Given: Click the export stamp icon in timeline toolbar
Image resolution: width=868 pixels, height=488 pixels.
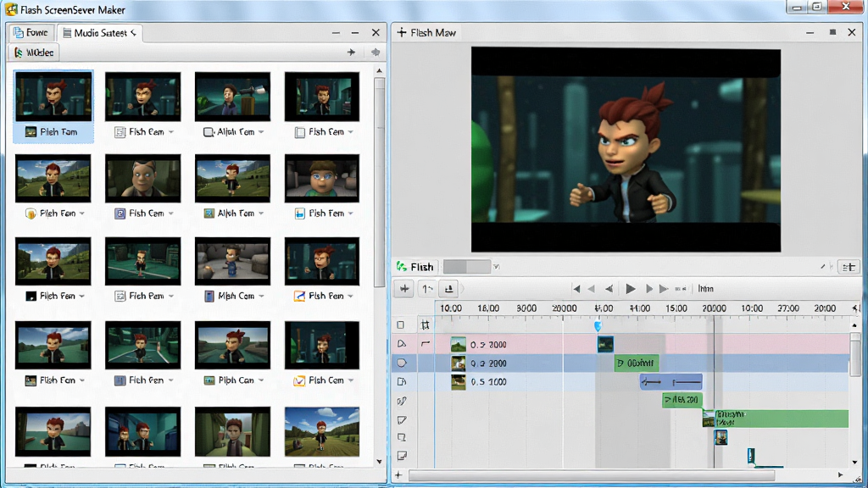Looking at the screenshot, I should [449, 289].
